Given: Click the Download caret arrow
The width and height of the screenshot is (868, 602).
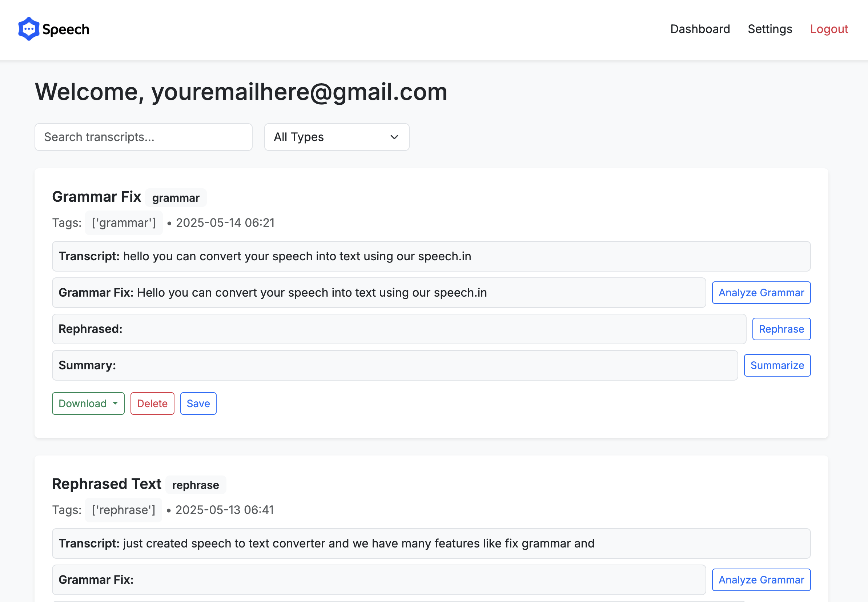Looking at the screenshot, I should (x=115, y=403).
